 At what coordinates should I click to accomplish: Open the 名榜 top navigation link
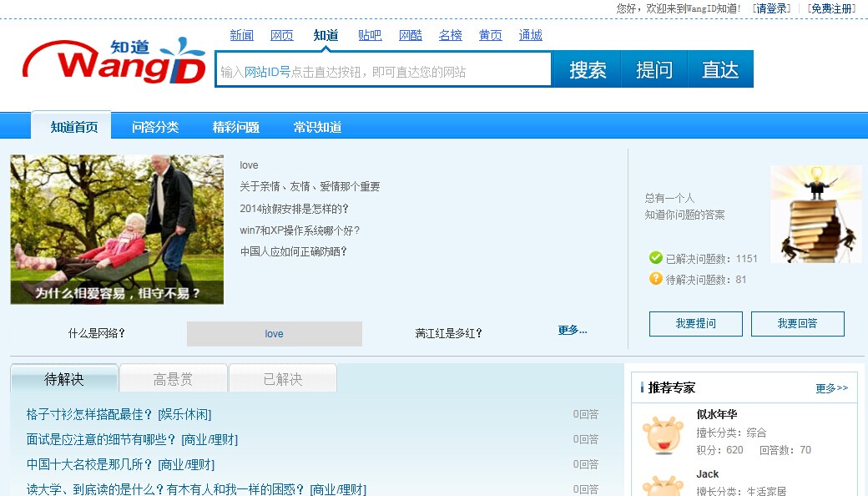451,35
